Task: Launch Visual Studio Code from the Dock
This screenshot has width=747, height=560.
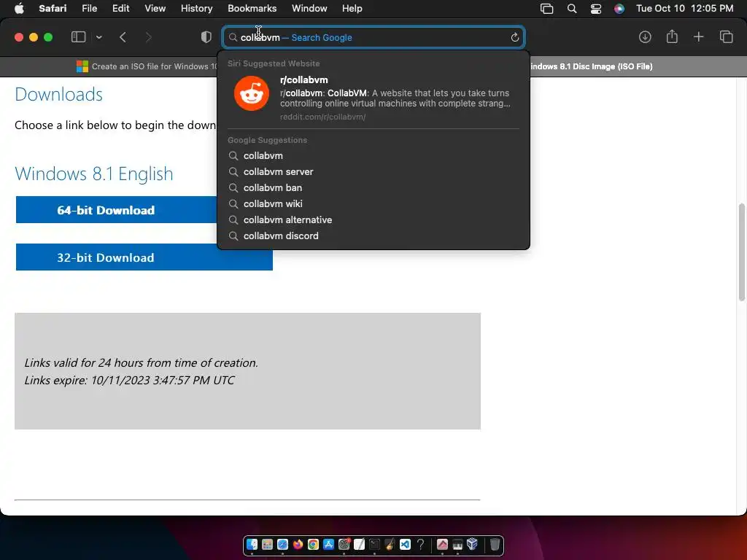Action: [x=405, y=544]
